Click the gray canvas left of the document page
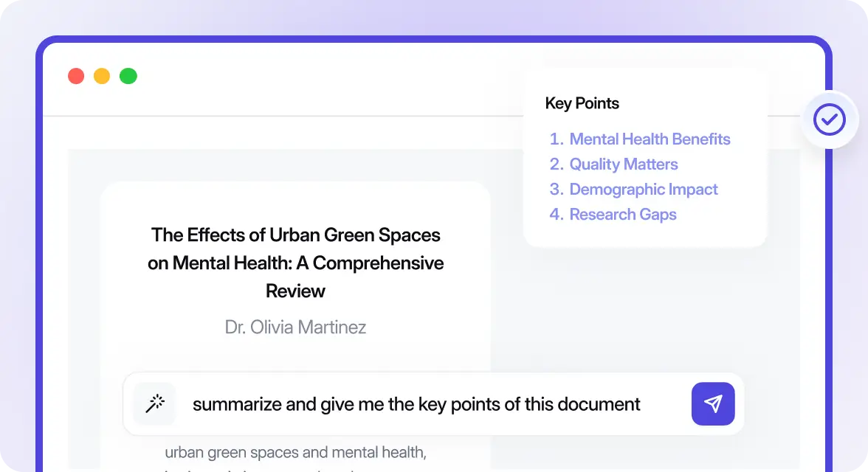The width and height of the screenshot is (868, 472). click(x=83, y=295)
